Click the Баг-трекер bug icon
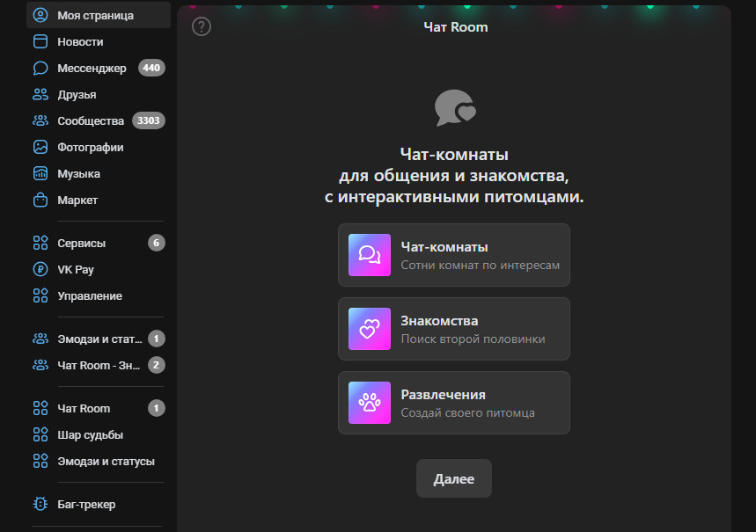756x532 pixels. click(x=40, y=504)
